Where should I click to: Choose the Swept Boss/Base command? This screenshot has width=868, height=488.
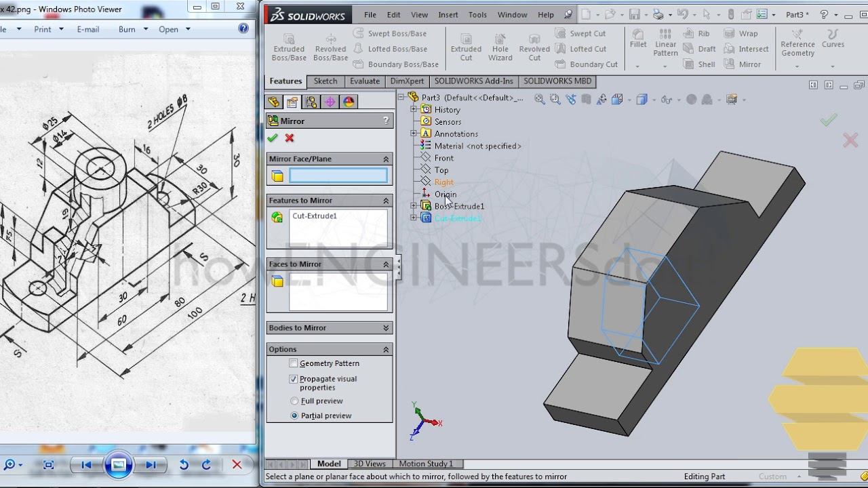coord(390,33)
